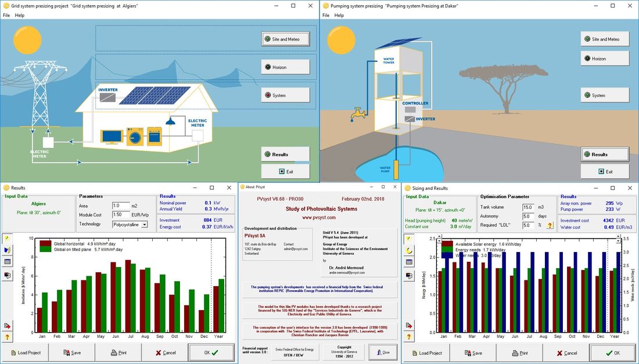This screenshot has height=364, width=639.
Task: Click Exit in the Pumping system window
Action: pos(605,171)
